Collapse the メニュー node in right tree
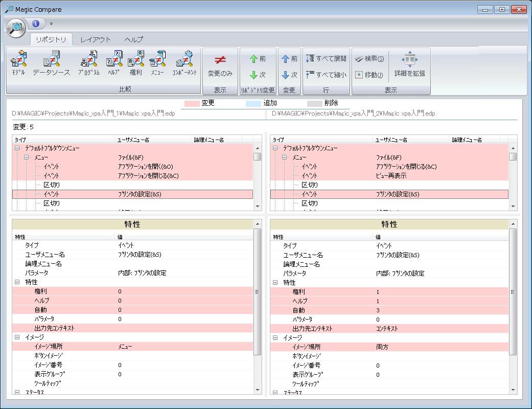The image size is (532, 409). coord(284,157)
